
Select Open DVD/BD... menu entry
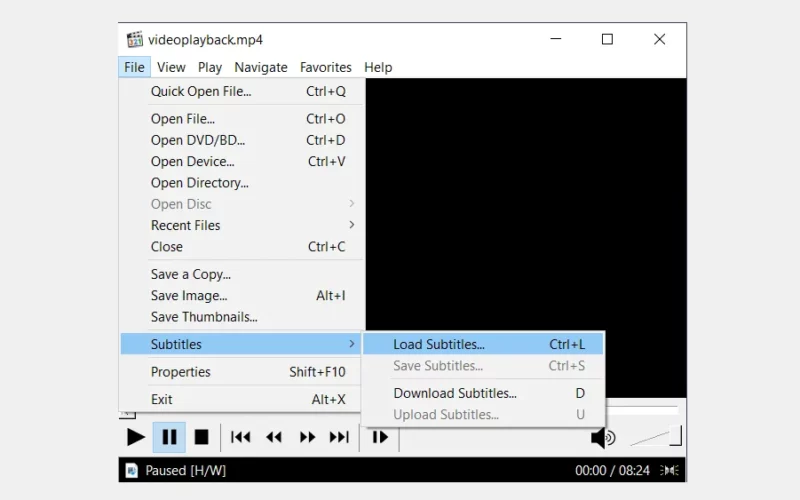pyautogui.click(x=242, y=140)
